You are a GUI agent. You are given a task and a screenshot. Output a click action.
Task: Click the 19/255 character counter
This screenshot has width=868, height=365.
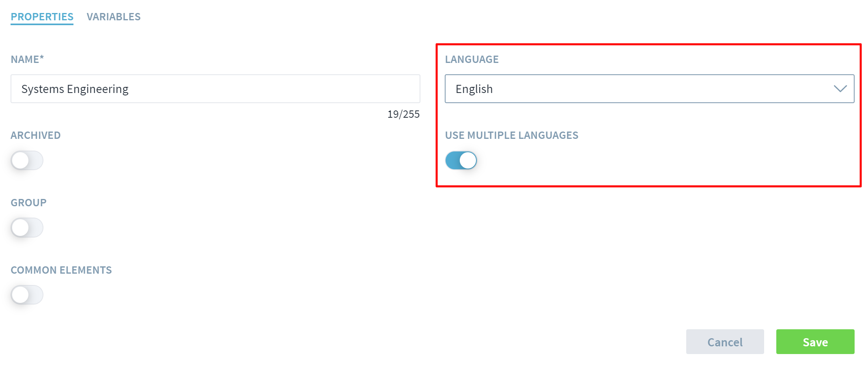tap(403, 114)
